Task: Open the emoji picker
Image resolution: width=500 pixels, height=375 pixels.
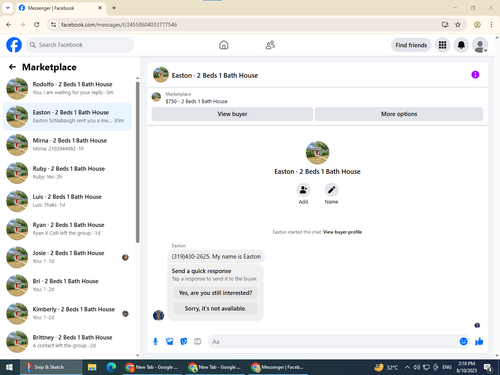Action: pos(463,341)
